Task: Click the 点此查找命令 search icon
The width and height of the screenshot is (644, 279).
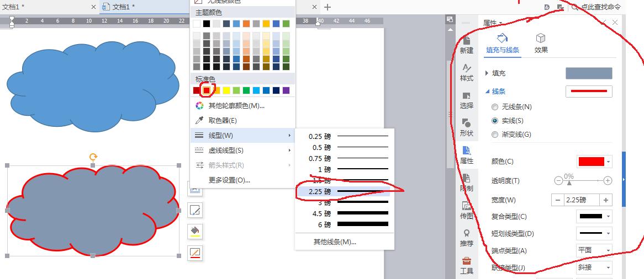Action: (574, 7)
